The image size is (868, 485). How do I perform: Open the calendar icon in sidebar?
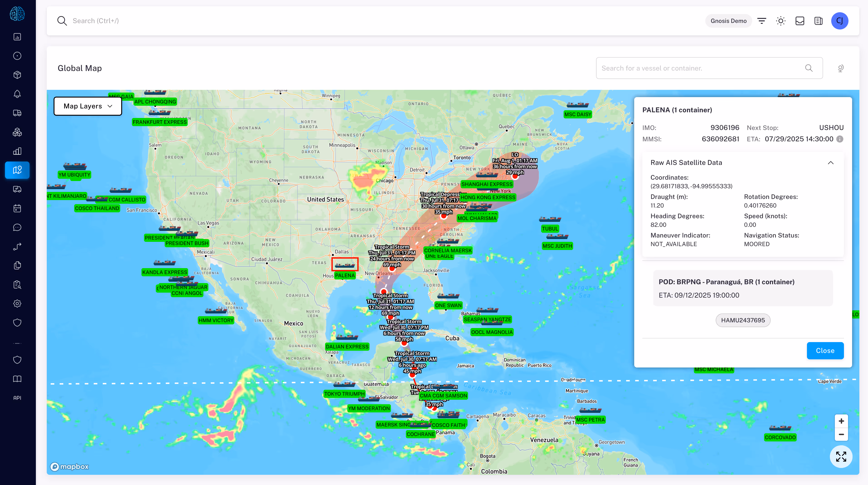click(17, 208)
